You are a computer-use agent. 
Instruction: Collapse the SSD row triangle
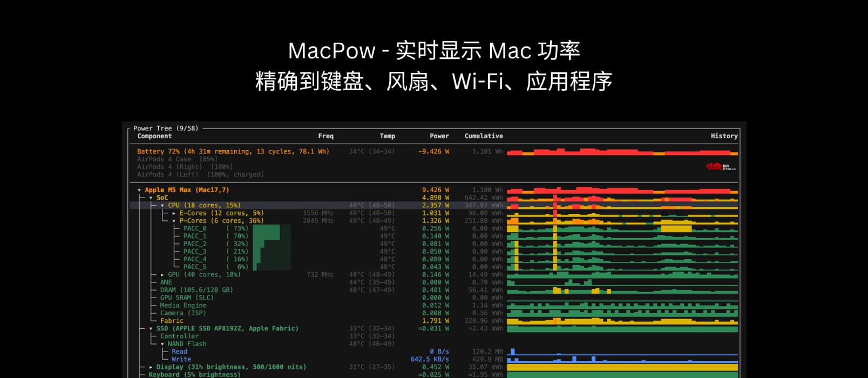[x=151, y=328]
